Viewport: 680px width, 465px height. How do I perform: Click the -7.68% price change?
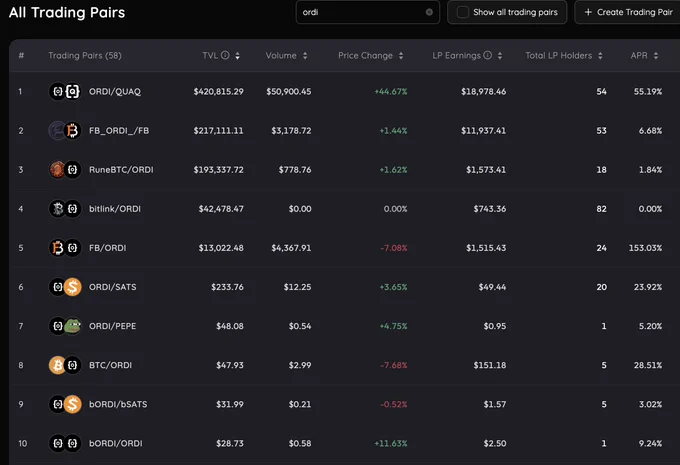pyautogui.click(x=394, y=365)
